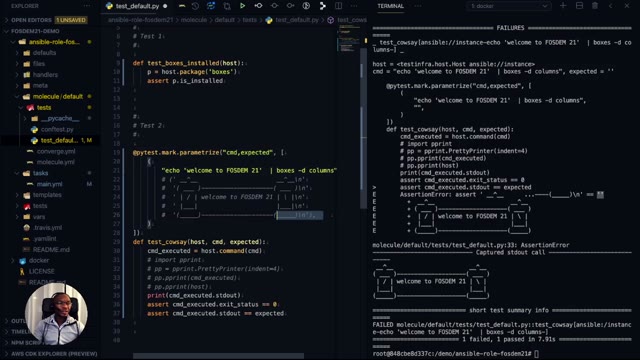Expand the templates folder
Image resolution: width=640 pixels, height=360 pixels.
coord(17,195)
